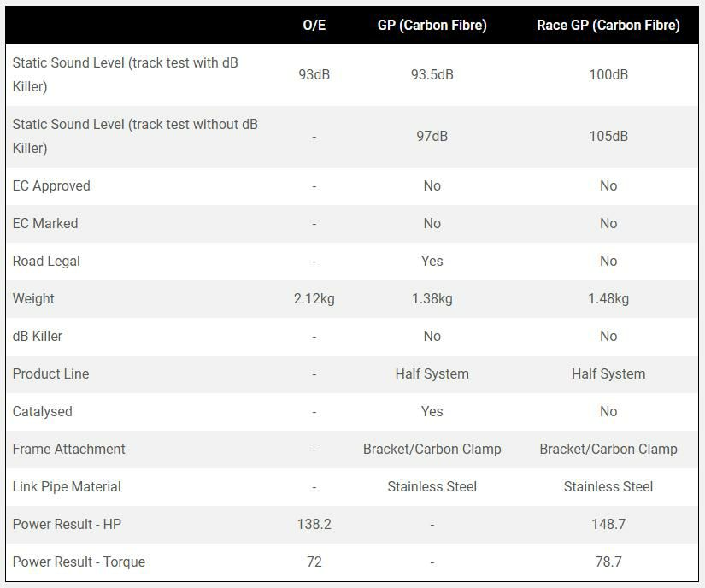Select the O/E weight value 2.12kg
Screen dimensions: 705x588
click(x=314, y=298)
